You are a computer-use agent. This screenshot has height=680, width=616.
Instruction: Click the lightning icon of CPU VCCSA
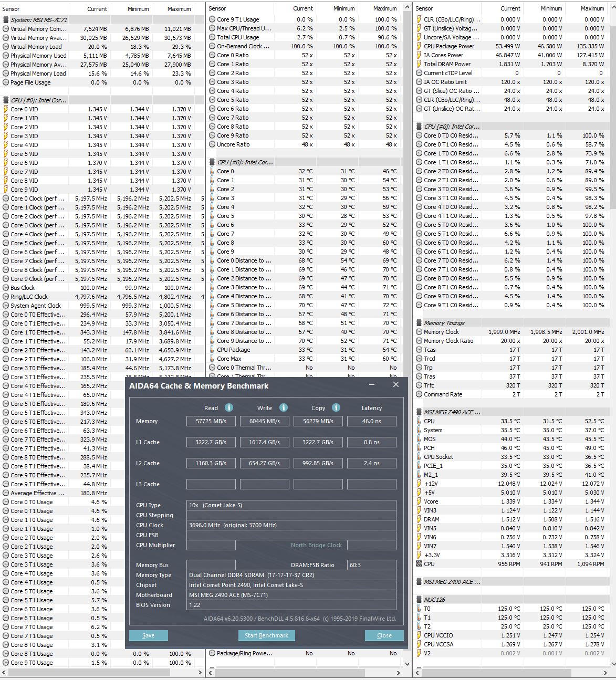pos(419,644)
